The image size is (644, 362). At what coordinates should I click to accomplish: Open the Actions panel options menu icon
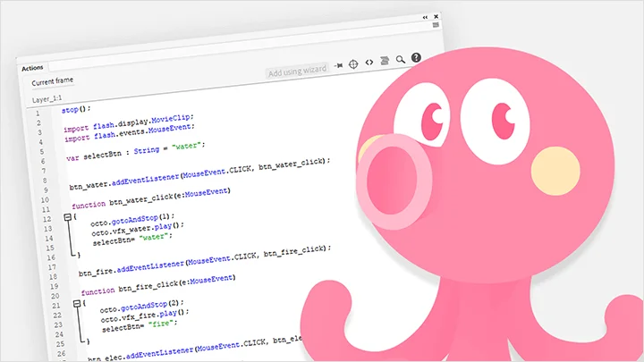tap(436, 25)
